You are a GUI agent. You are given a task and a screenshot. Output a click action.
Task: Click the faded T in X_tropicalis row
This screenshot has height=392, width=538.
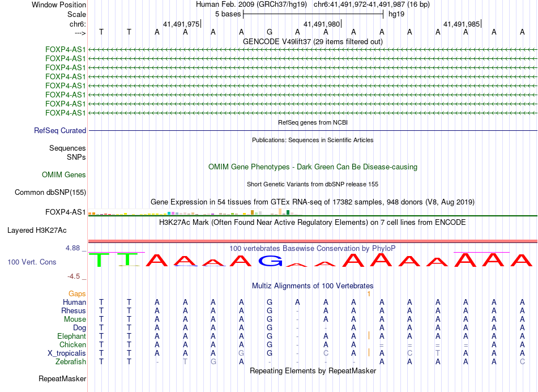(438, 353)
